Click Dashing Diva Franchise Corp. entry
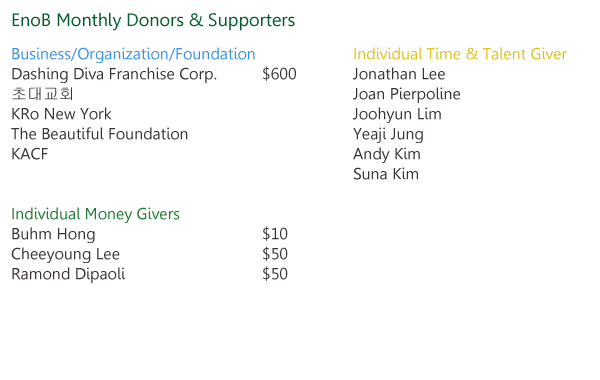Image resolution: width=600 pixels, height=380 pixels. click(x=114, y=74)
